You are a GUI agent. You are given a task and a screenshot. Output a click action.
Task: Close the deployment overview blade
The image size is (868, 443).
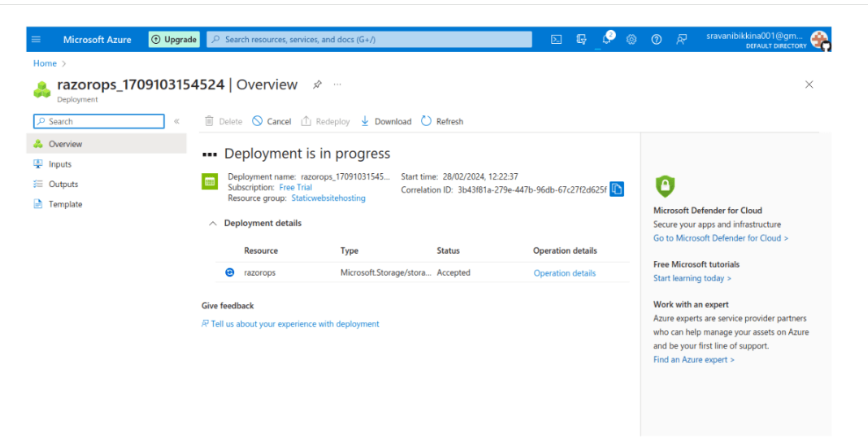(x=809, y=85)
